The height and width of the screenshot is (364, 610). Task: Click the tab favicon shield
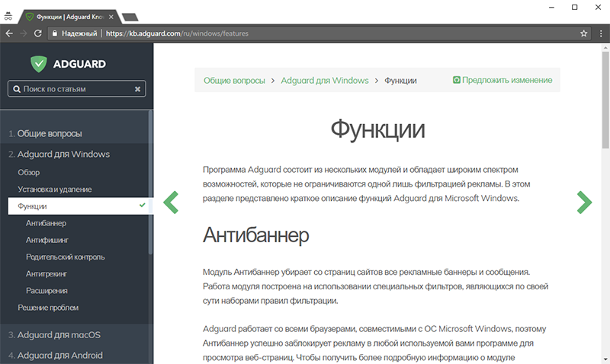click(30, 17)
